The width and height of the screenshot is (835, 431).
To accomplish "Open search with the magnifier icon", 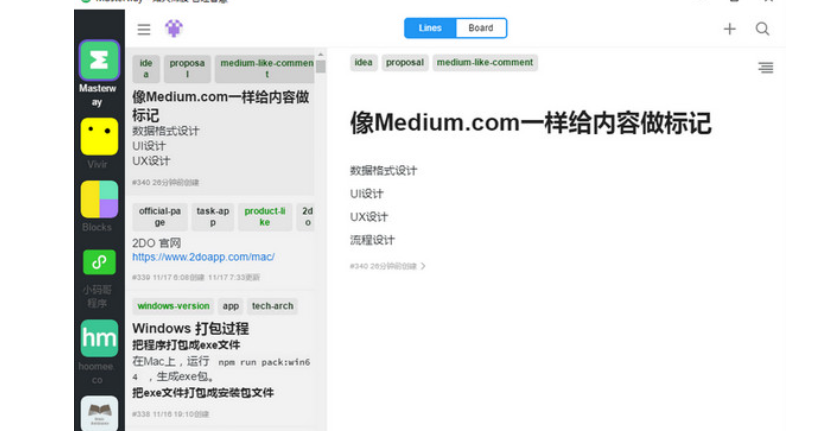I will 762,29.
